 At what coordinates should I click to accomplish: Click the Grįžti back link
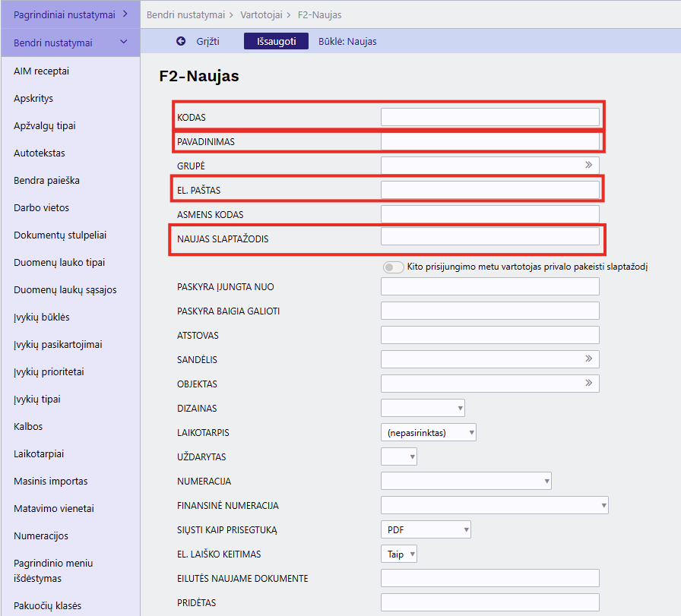point(207,41)
